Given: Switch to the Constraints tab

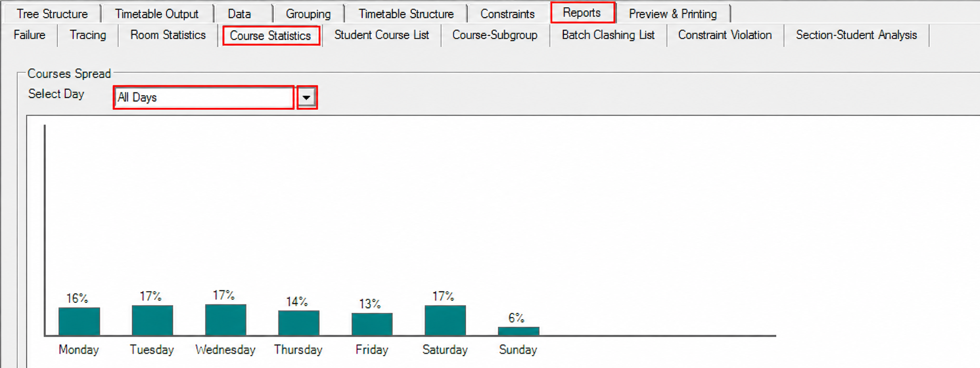Looking at the screenshot, I should (507, 14).
